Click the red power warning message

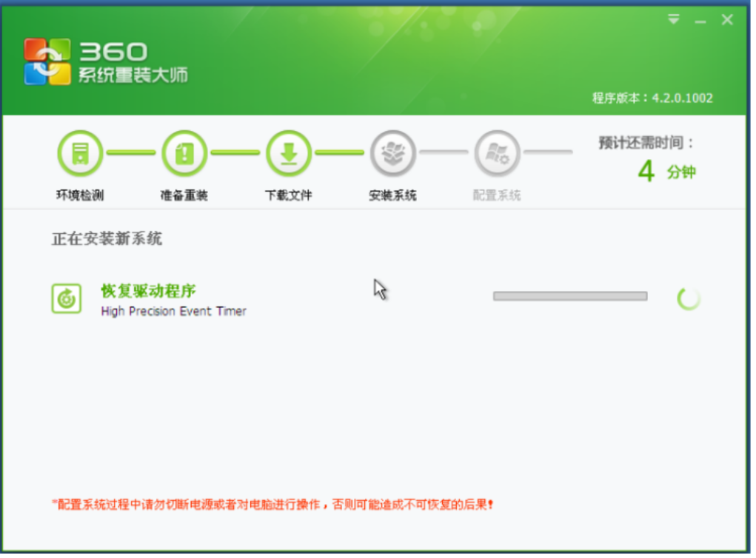click(x=272, y=505)
